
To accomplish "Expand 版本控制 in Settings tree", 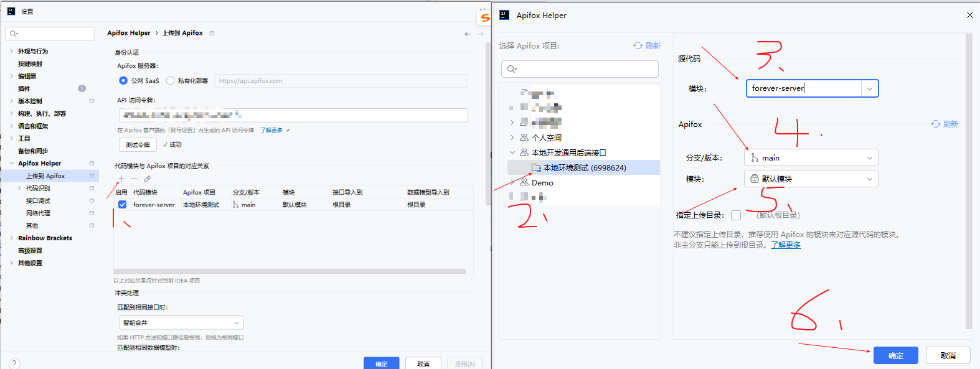I will coord(12,101).
